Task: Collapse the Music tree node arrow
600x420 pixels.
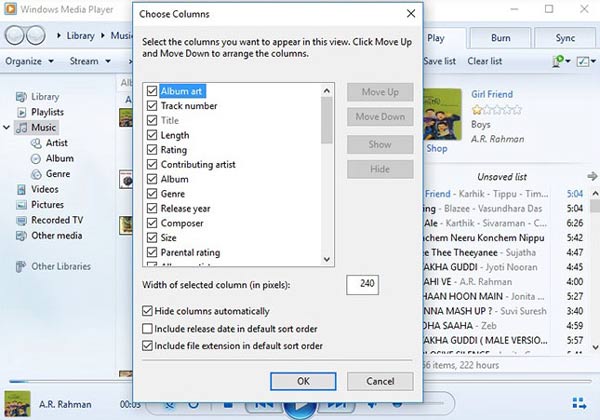Action: pyautogui.click(x=7, y=127)
